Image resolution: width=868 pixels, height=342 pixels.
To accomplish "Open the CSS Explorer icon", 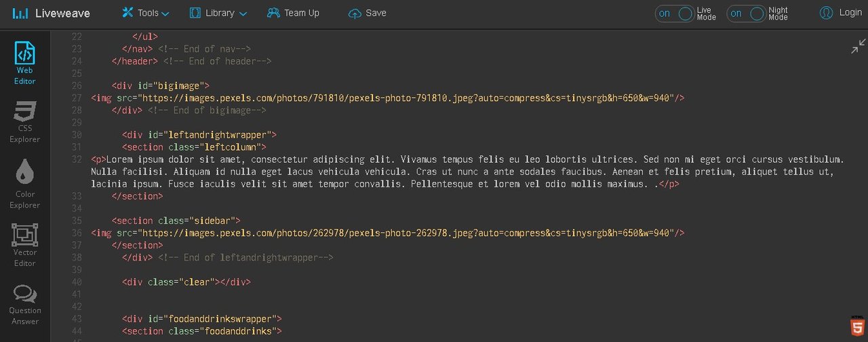I will [x=25, y=111].
